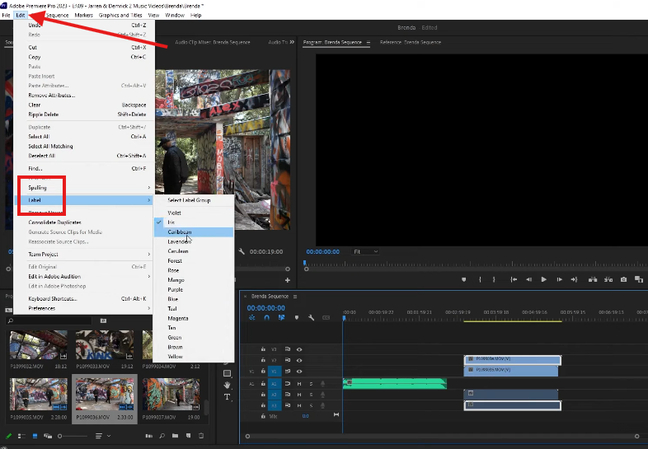
Task: Click the Program monitor time ruler playhead
Action: (305, 263)
